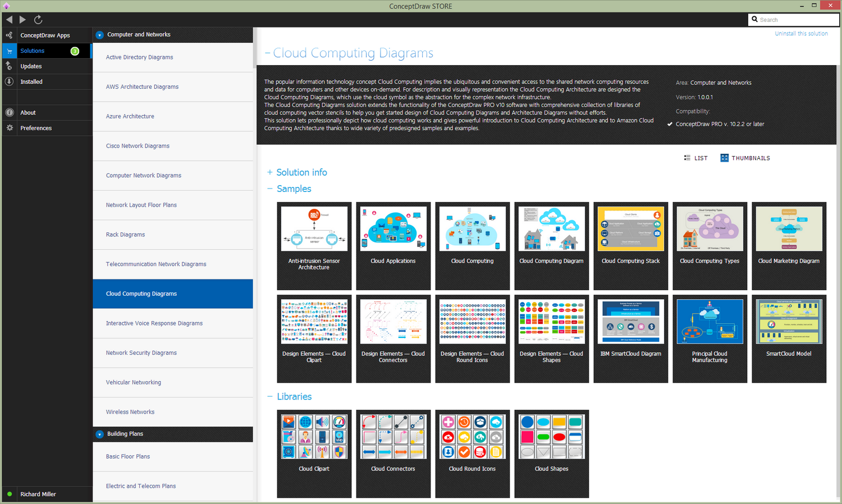Open Design Elements — Cloud Clipart sample

tap(314, 339)
